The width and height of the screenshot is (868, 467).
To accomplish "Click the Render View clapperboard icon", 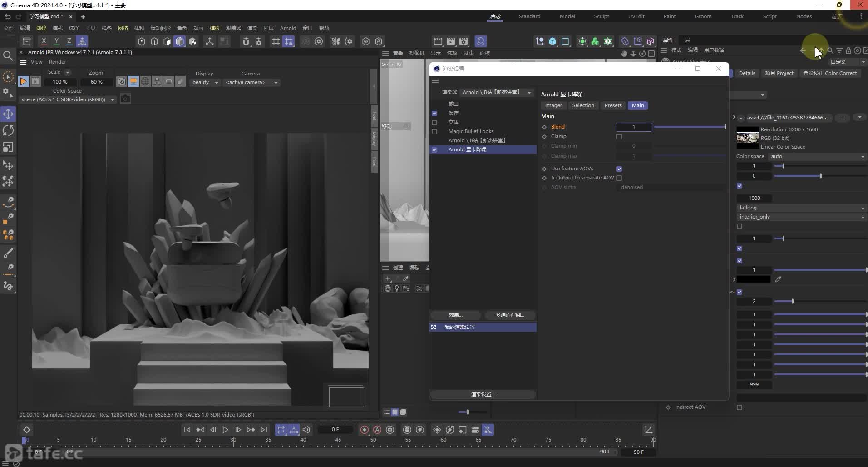I will [x=438, y=41].
